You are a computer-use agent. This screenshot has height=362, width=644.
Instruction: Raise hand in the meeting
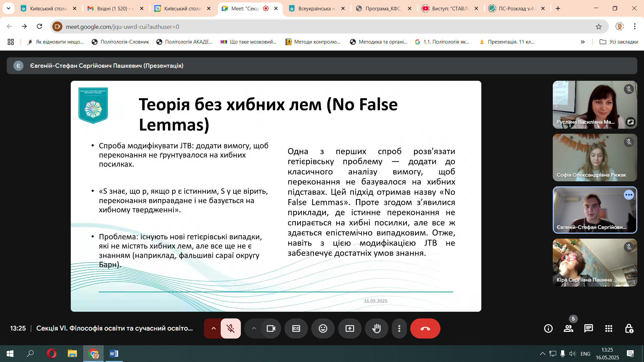376,328
